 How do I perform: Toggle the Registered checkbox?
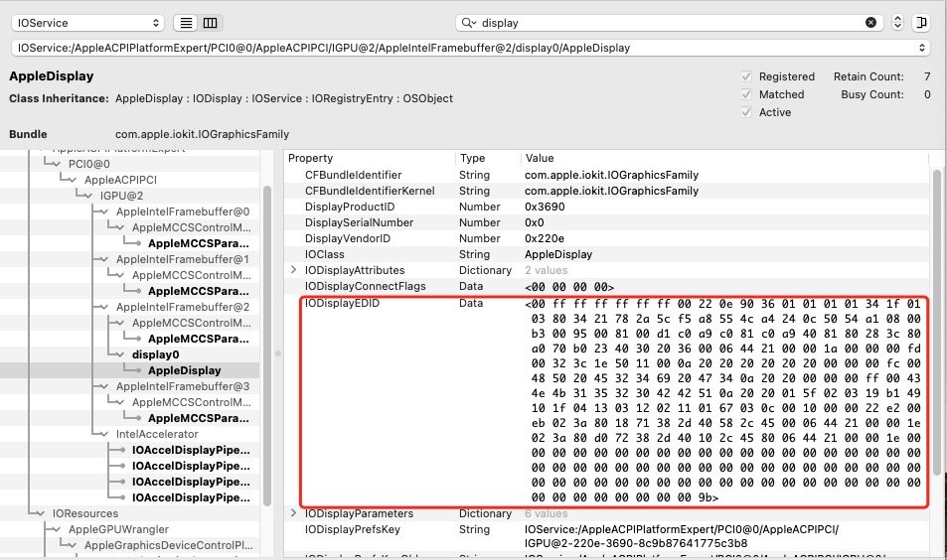point(746,76)
